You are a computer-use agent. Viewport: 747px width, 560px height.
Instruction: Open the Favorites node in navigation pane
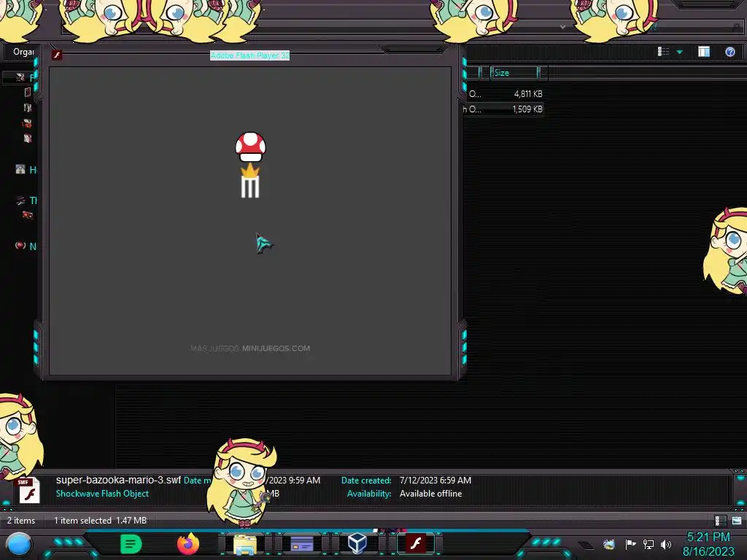pyautogui.click(x=21, y=77)
